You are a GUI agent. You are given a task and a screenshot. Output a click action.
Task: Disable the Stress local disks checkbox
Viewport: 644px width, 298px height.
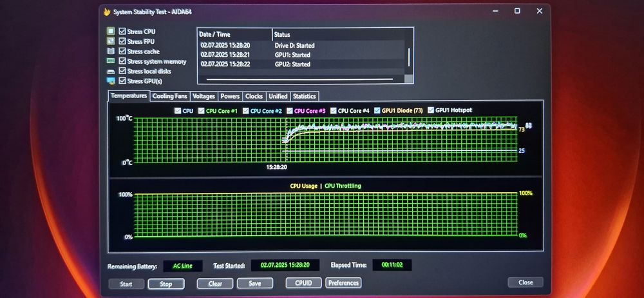(122, 71)
